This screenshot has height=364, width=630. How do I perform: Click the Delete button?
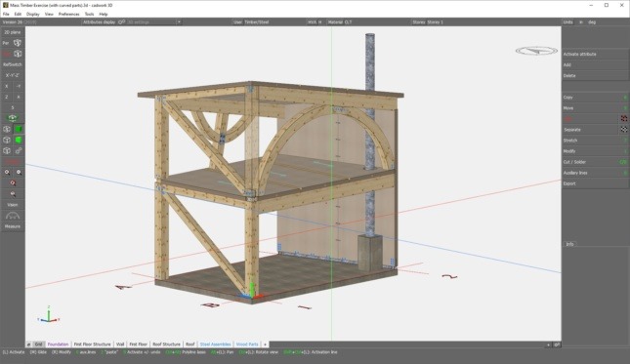[596, 76]
